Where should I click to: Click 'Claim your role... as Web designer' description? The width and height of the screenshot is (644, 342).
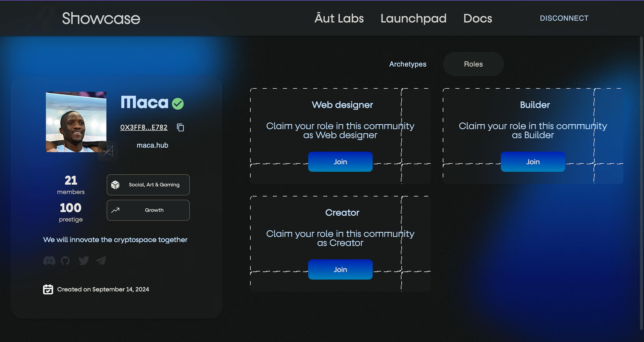point(340,131)
